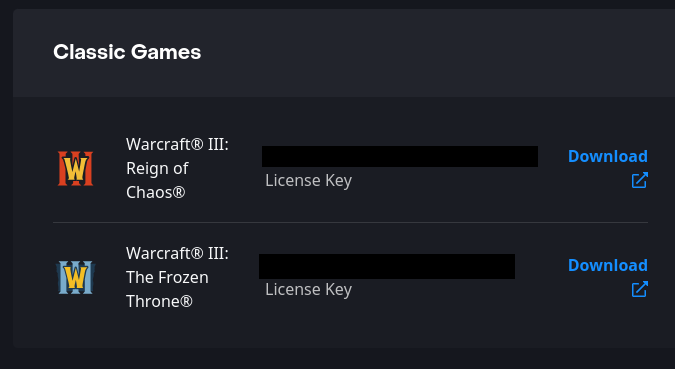Click the word Games in section heading

click(x=166, y=52)
